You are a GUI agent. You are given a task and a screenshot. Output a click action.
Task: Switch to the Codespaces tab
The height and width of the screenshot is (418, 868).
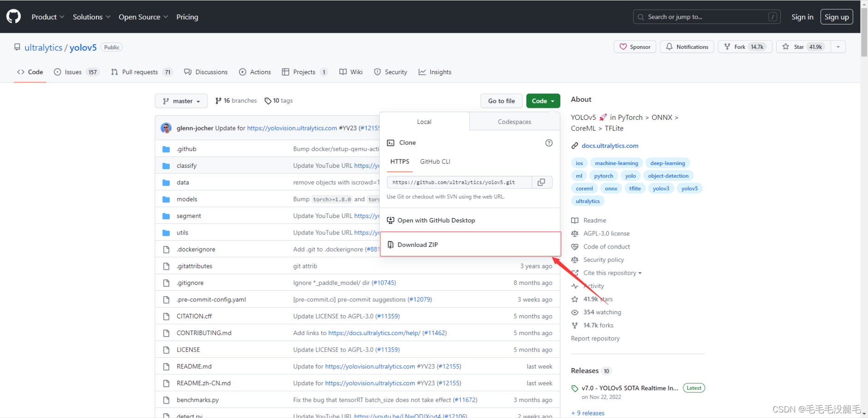point(514,122)
